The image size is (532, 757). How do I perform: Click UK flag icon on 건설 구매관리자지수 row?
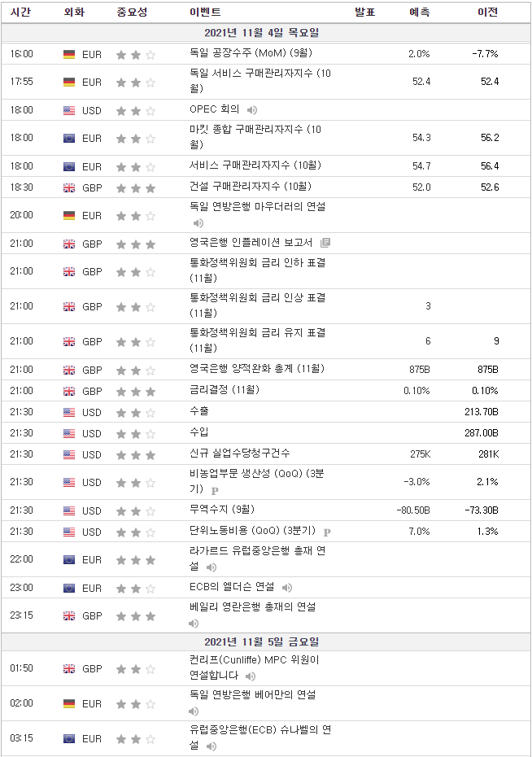point(69,188)
